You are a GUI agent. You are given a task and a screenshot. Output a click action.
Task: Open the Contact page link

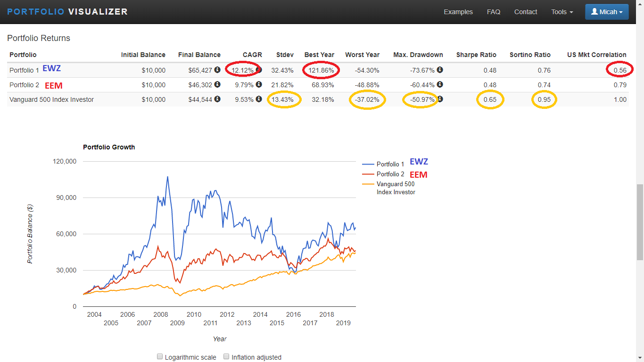pyautogui.click(x=526, y=12)
